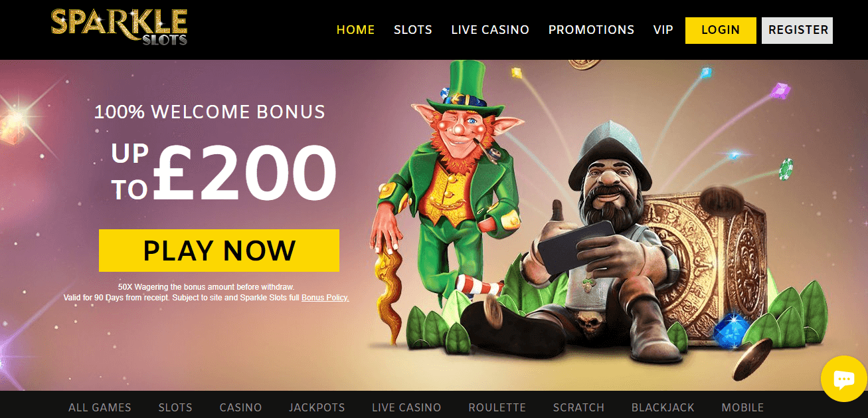Select the JACKPOTS category tab

click(x=317, y=407)
